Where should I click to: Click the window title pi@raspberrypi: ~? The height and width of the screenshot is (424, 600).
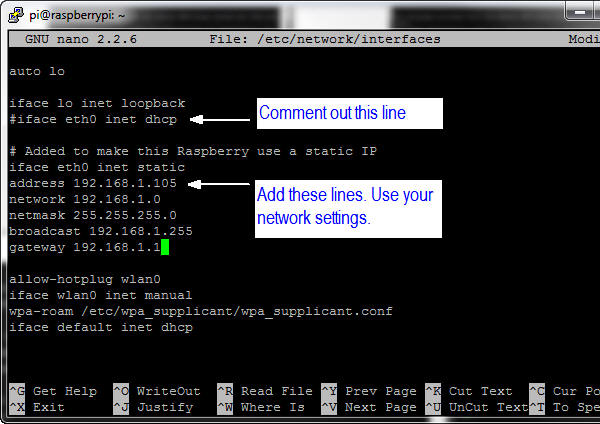[77, 15]
